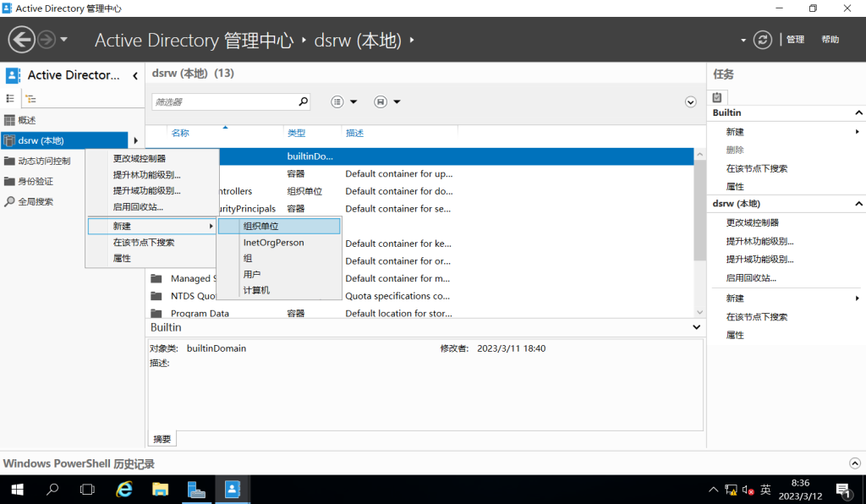
Task: Open the 摘要 tab
Action: pos(162,439)
